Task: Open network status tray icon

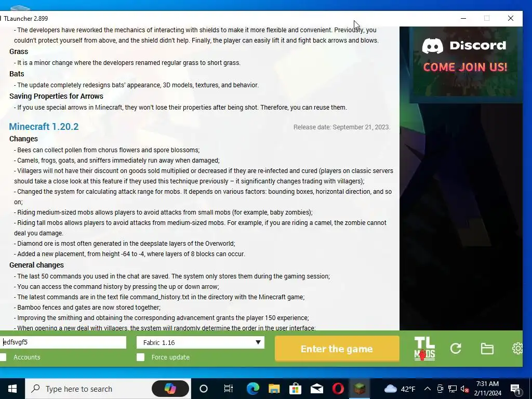Action: pos(453,389)
